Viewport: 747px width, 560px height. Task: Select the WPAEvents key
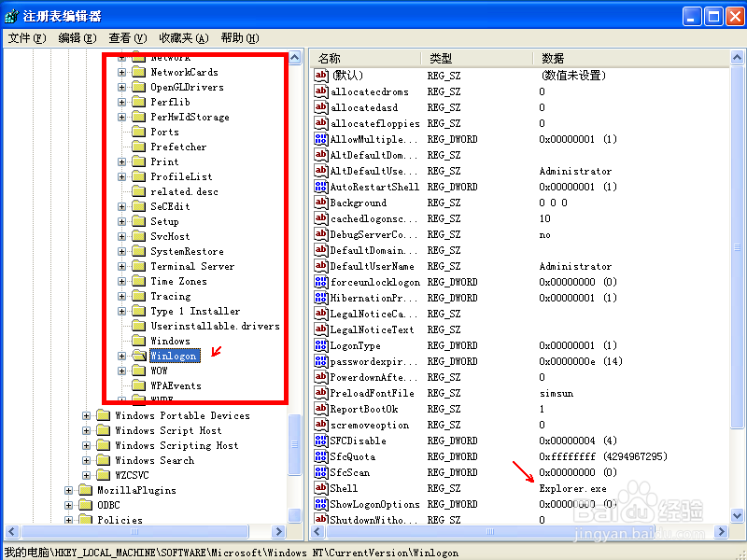click(x=176, y=385)
